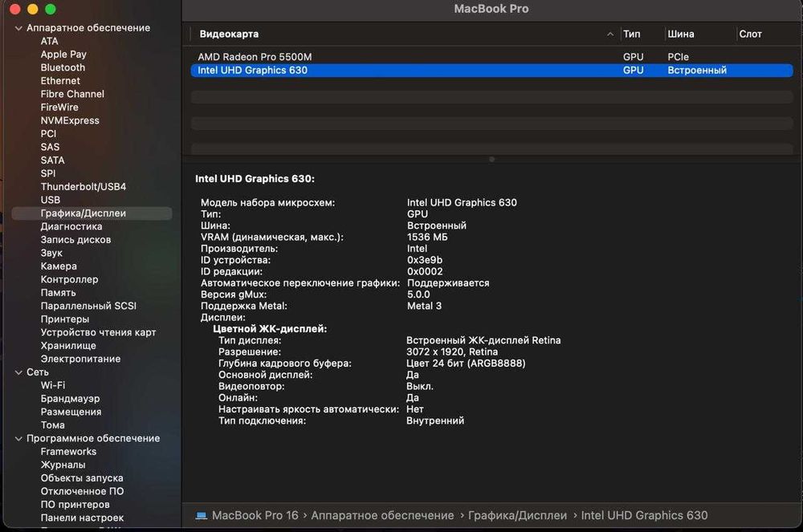803x532 pixels.
Task: Click the Metal 3 support value
Action: point(424,306)
